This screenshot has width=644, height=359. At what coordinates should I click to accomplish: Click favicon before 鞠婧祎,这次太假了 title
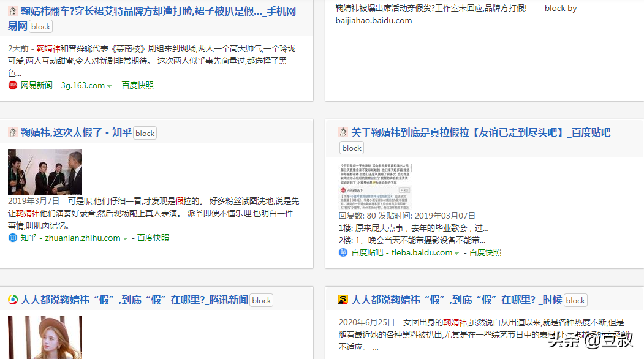[x=13, y=132]
